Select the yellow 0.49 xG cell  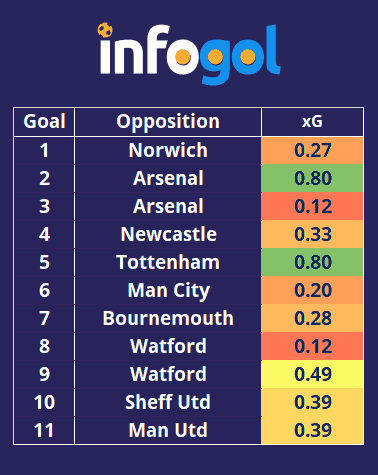tap(312, 374)
